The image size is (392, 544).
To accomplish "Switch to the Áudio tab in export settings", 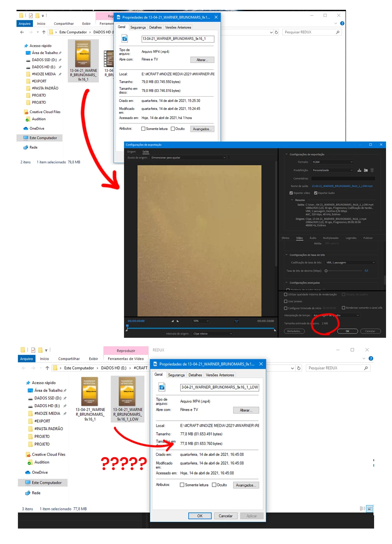I will pos(313,238).
